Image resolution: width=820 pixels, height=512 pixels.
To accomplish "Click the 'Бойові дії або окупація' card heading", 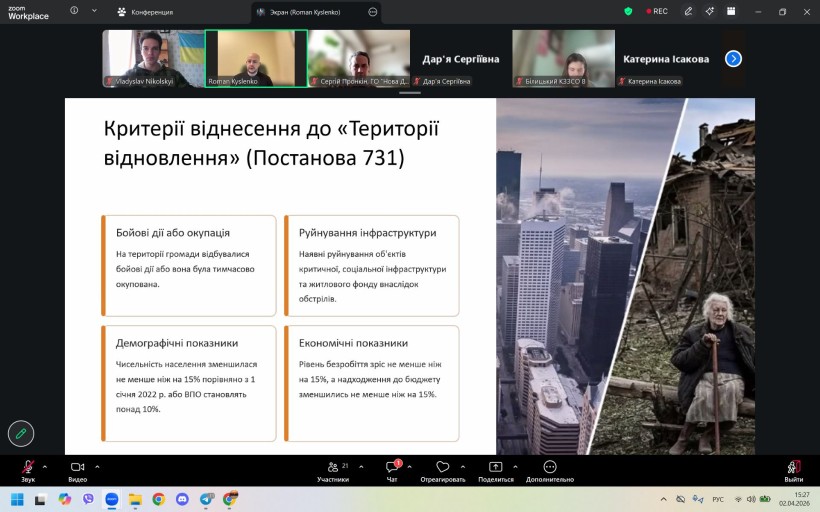I will [x=173, y=233].
